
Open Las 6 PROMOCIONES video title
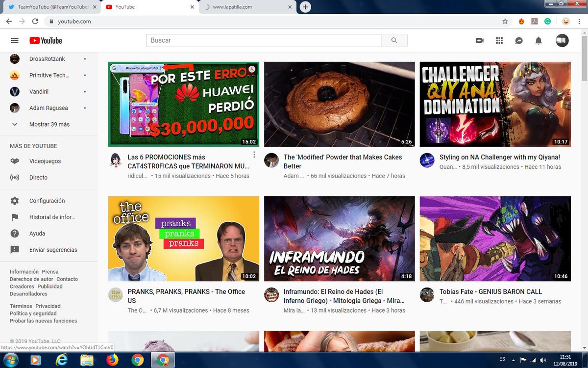(x=188, y=161)
